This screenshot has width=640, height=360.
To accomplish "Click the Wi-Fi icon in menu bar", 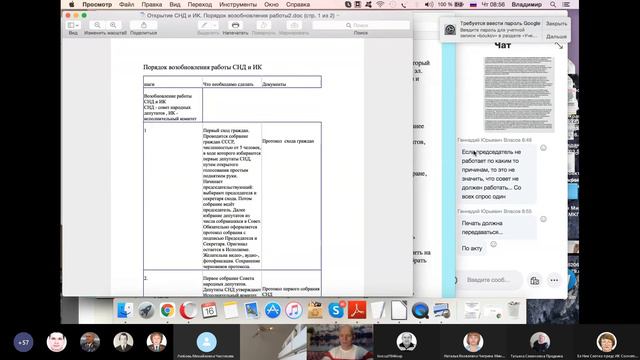I will point(380,4).
